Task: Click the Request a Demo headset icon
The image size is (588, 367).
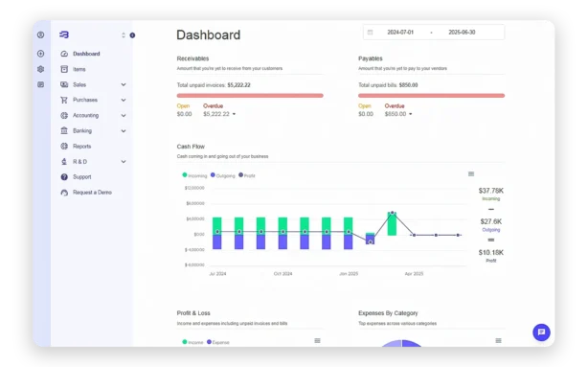Action: 64,193
